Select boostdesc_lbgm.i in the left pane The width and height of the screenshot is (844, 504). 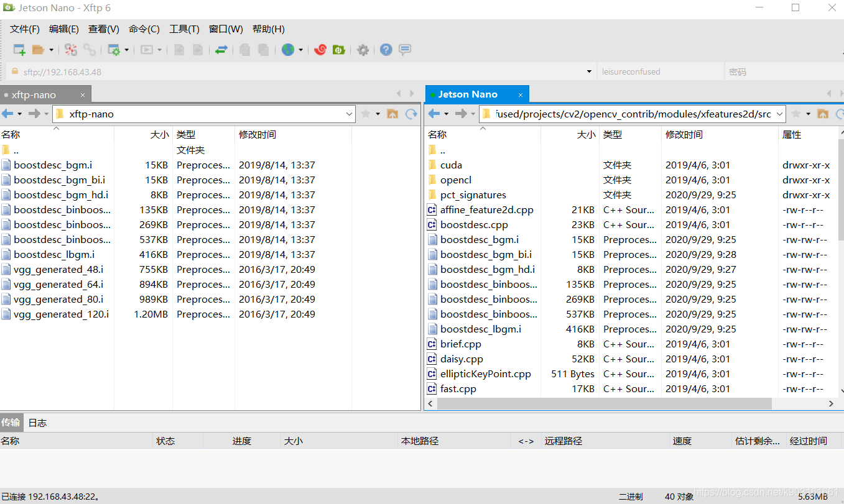tap(54, 255)
